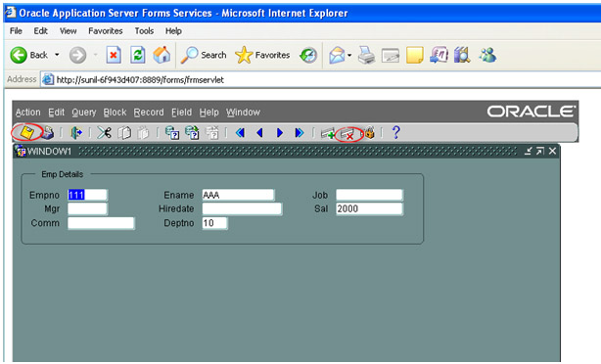Click the Messenger people icon

coord(487,55)
